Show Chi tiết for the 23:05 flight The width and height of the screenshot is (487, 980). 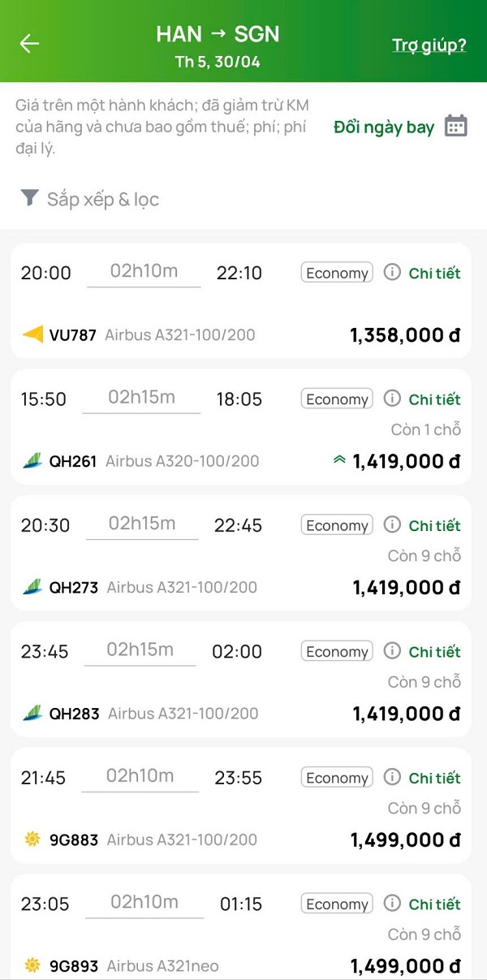[x=434, y=904]
